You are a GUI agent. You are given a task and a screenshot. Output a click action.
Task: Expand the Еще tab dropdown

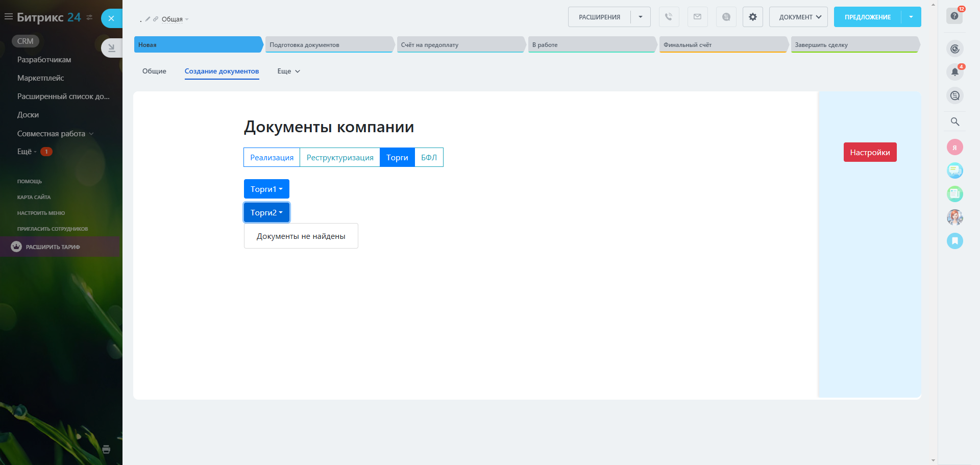[288, 71]
